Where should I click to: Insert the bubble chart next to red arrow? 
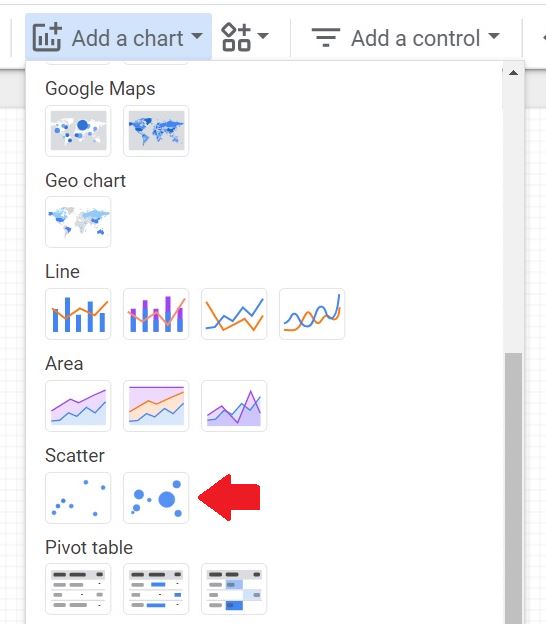tap(156, 498)
